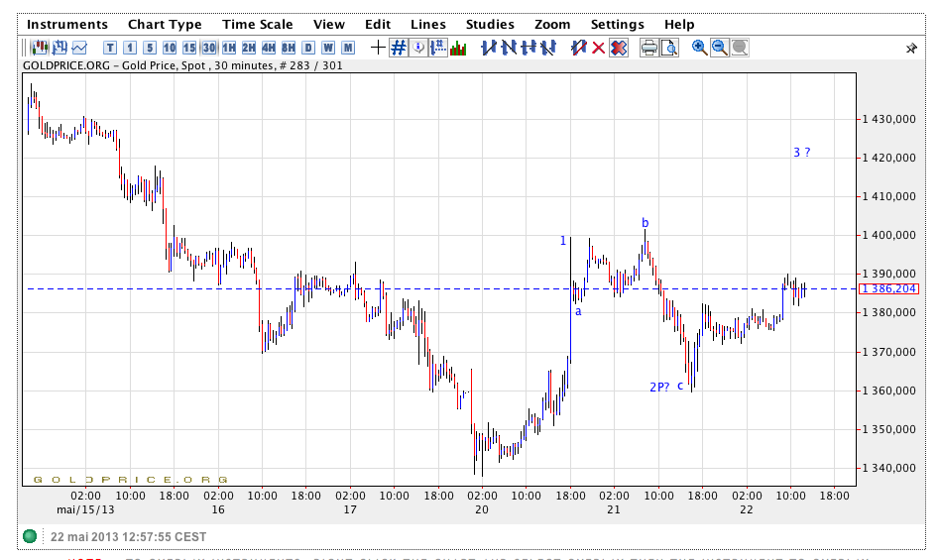Switch to the line chart icon
This screenshot has height=560, width=941.
coord(79,48)
